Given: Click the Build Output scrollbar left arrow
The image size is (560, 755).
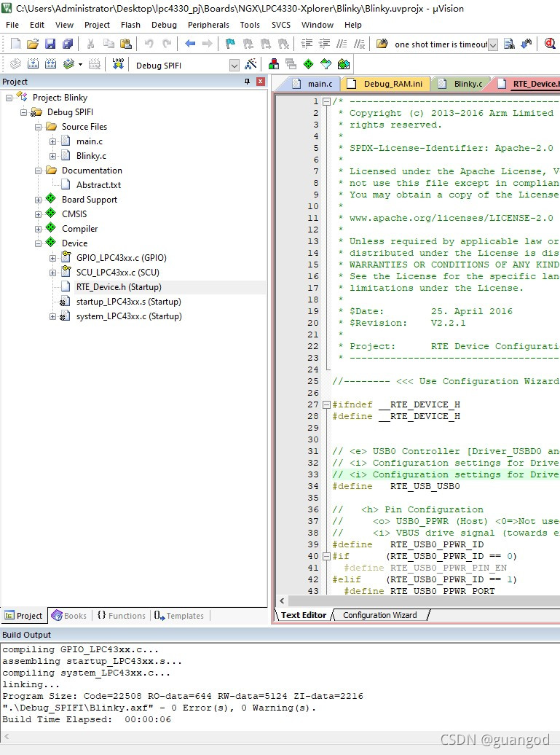Looking at the screenshot, I should click(x=7, y=737).
